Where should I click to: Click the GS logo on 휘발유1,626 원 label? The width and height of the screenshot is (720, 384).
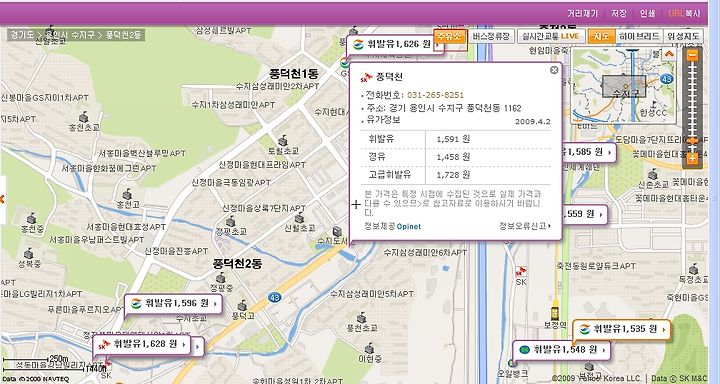pos(358,44)
